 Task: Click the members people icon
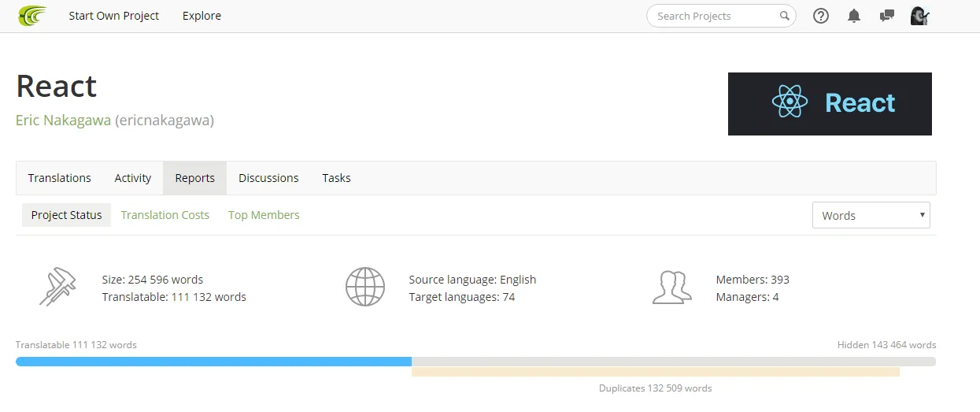[x=672, y=288]
